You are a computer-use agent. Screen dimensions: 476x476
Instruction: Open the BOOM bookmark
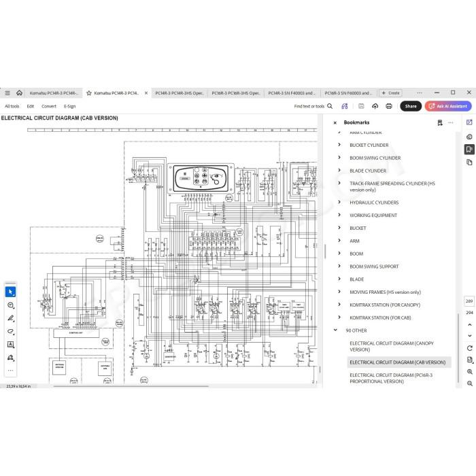point(356,254)
